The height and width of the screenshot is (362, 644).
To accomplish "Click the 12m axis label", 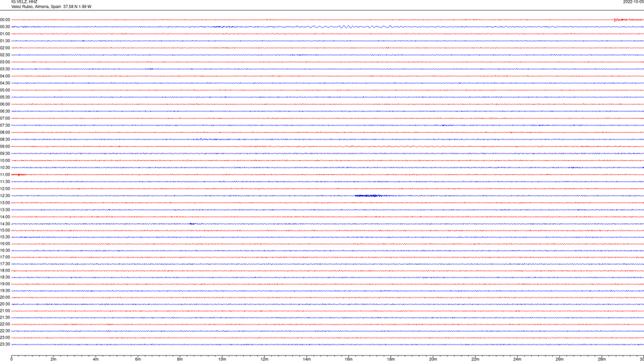I will coord(264,359).
